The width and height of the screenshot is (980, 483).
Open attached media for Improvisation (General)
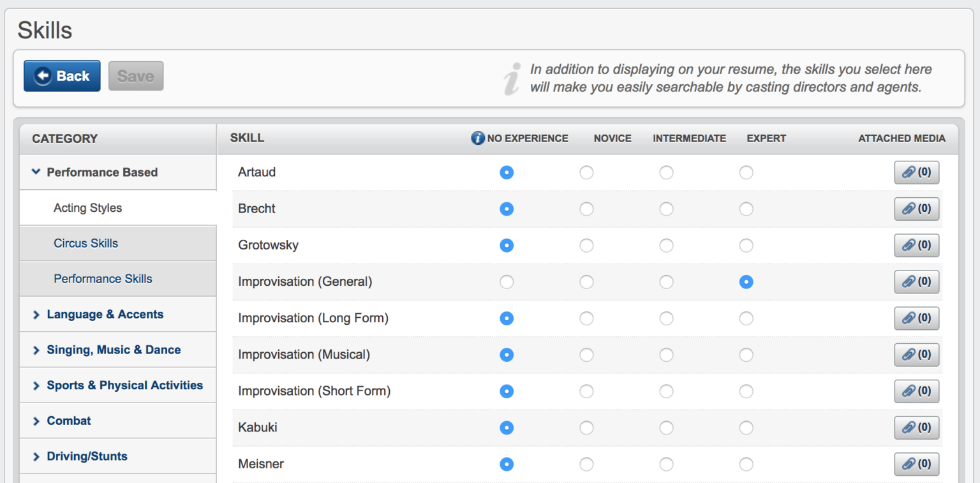point(916,281)
